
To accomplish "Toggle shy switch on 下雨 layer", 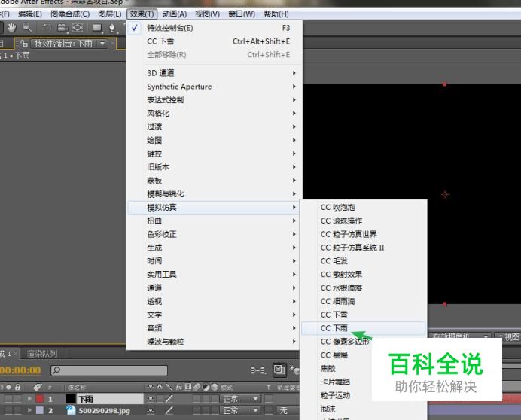I will pyautogui.click(x=151, y=399).
